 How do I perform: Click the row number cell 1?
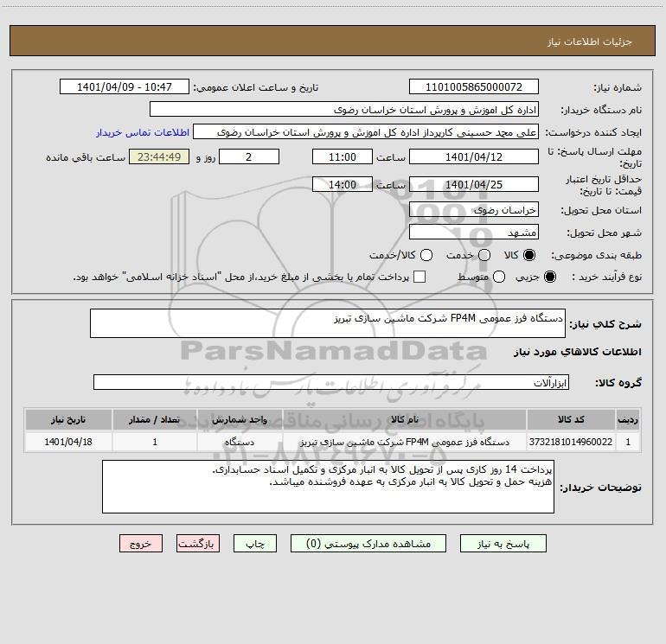click(628, 442)
